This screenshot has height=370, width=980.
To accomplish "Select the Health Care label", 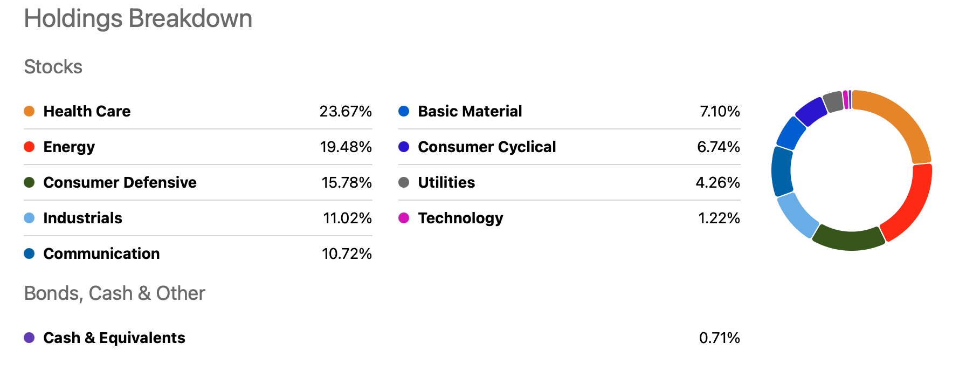I will [87, 111].
